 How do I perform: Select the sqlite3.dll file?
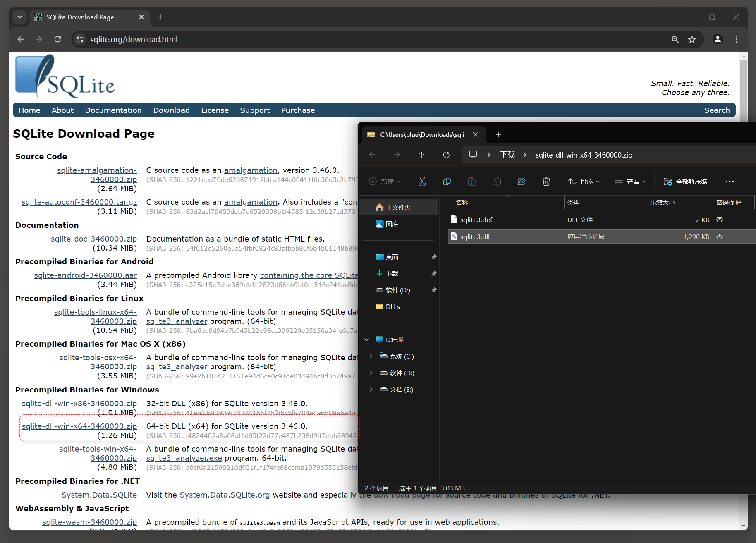tap(602, 237)
